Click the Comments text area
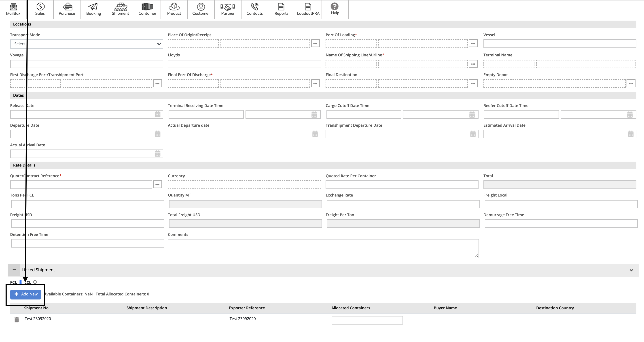The image size is (644, 342). point(323,248)
